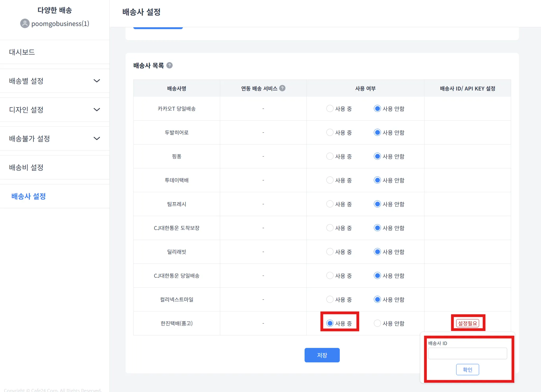This screenshot has height=392, width=541.
Task: Select 사용 중 for 딜리래빗
Action: click(330, 252)
